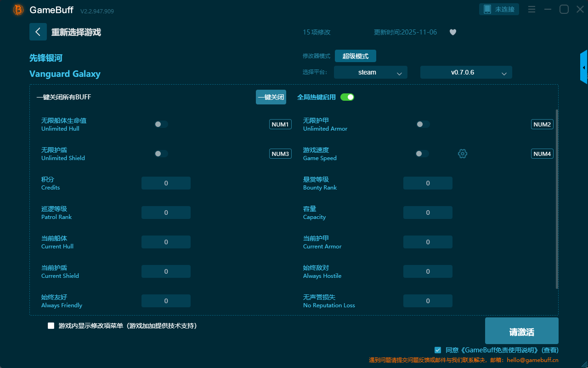Click the Credits value input field
Screen dimensions: 588x368
coord(166,183)
